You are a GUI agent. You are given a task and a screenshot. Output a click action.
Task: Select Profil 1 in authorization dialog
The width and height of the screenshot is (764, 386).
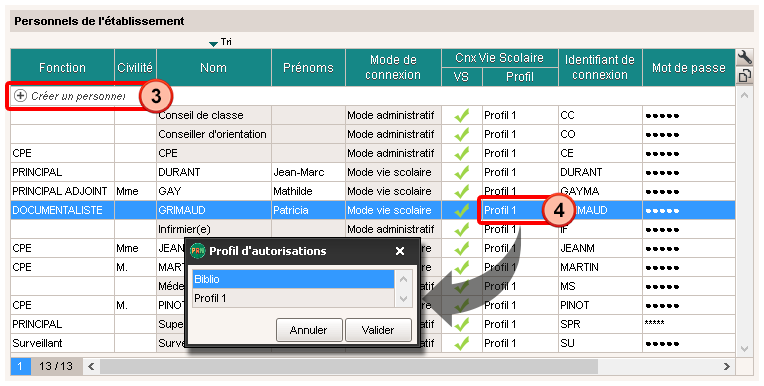tap(293, 298)
